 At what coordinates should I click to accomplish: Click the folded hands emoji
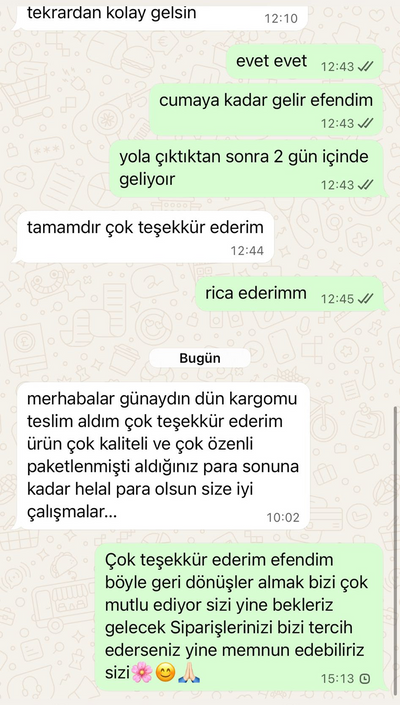[x=189, y=674]
